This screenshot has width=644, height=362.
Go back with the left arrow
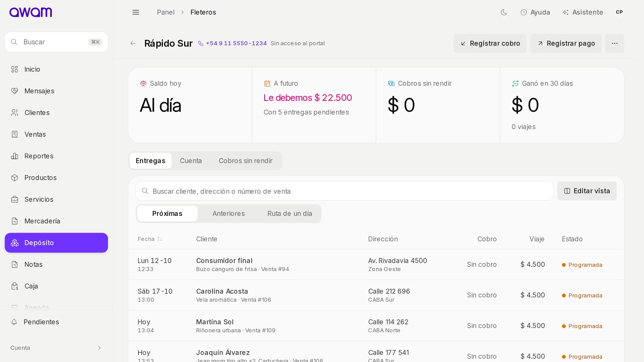click(x=133, y=44)
